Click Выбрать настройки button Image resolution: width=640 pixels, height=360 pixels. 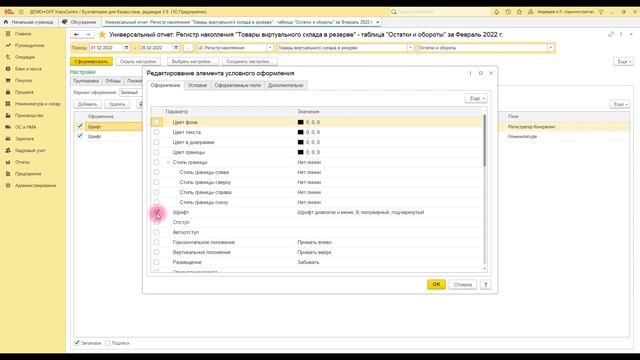[x=193, y=62]
